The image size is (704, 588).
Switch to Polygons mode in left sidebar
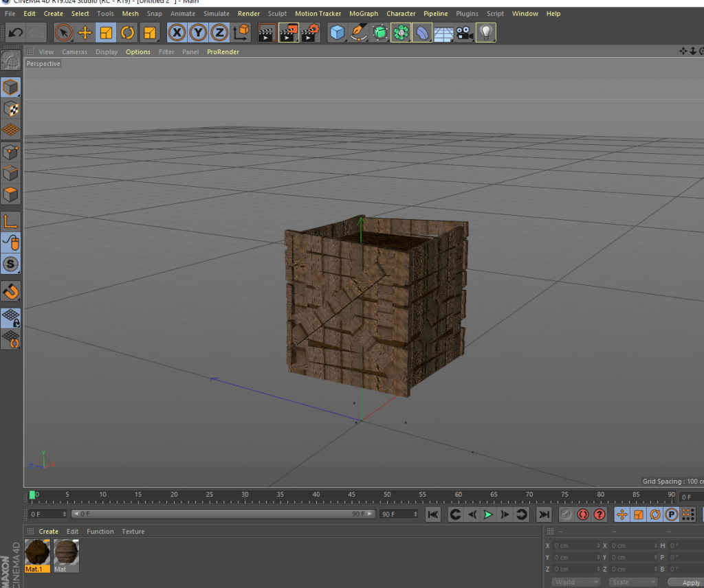11,194
